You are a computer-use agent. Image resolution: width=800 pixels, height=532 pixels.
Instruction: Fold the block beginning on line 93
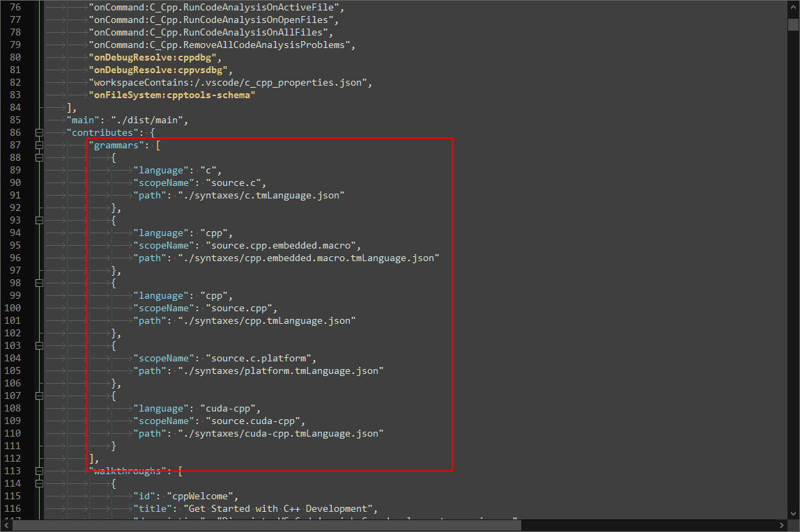coord(40,220)
